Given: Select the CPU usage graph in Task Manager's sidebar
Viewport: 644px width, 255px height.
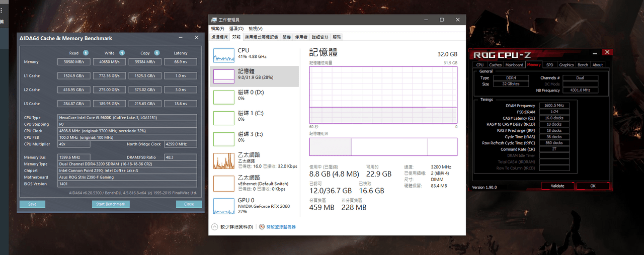Looking at the screenshot, I should pos(224,55).
